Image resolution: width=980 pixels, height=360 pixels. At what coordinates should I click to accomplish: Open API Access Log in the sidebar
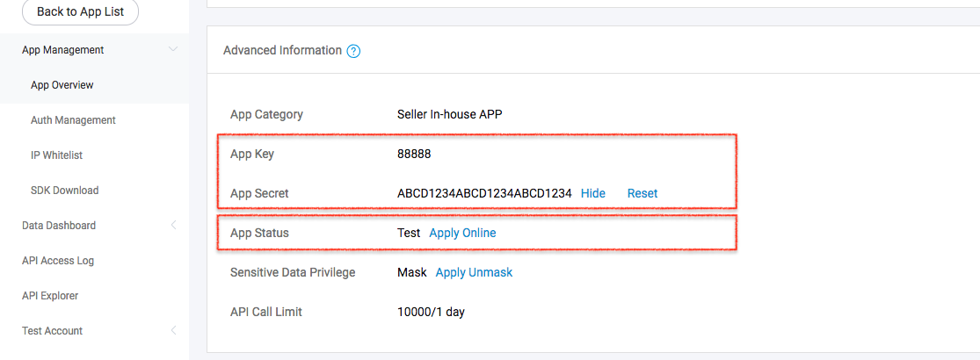58,261
